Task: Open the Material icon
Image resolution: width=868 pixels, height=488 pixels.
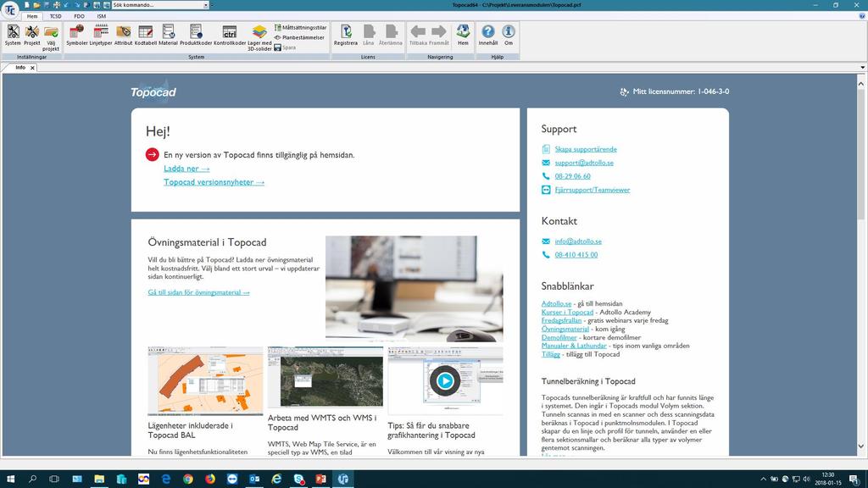Action: coord(169,36)
